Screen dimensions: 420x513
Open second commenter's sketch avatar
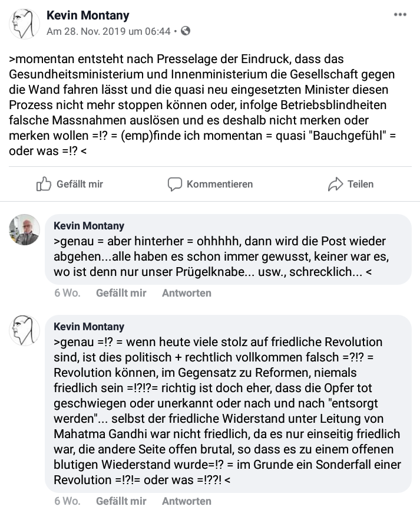(x=24, y=330)
